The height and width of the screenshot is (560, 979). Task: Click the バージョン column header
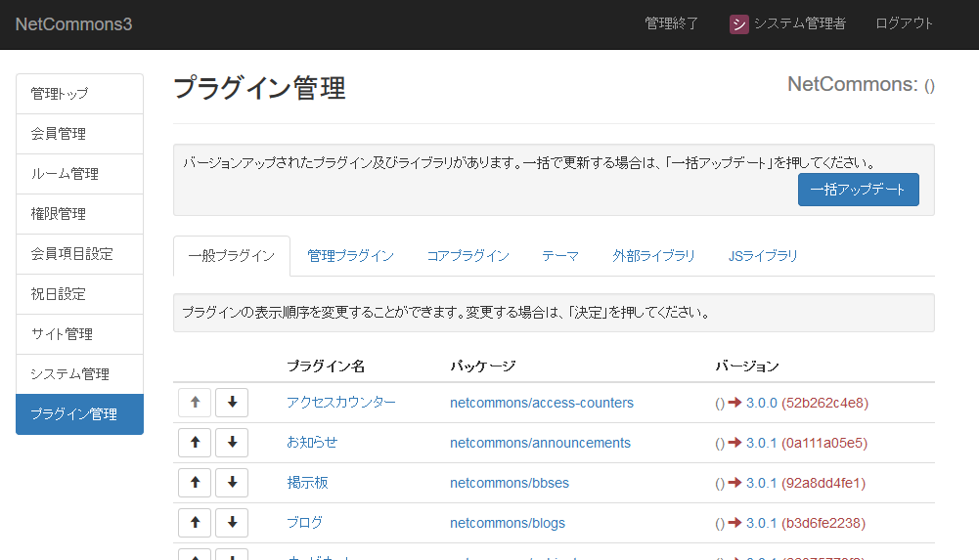[747, 366]
